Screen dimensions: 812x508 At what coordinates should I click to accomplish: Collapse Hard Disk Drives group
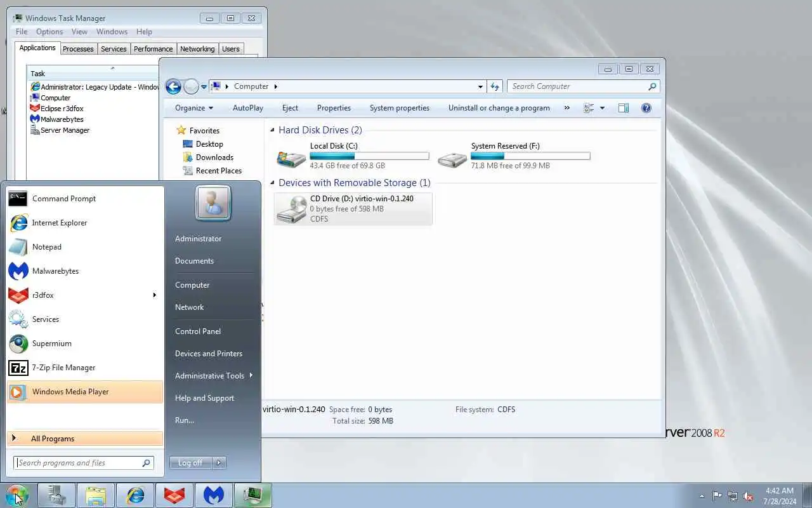(x=272, y=130)
